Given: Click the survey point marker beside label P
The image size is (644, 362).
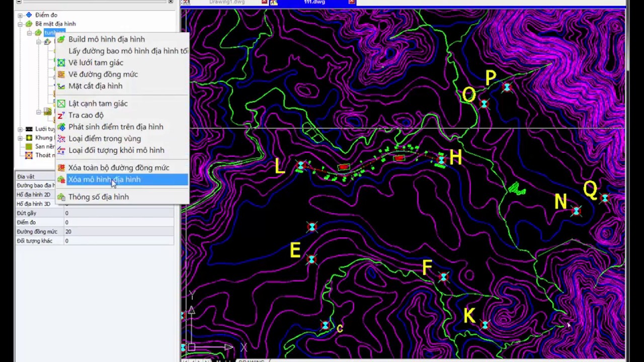Looking at the screenshot, I should click(x=507, y=87).
